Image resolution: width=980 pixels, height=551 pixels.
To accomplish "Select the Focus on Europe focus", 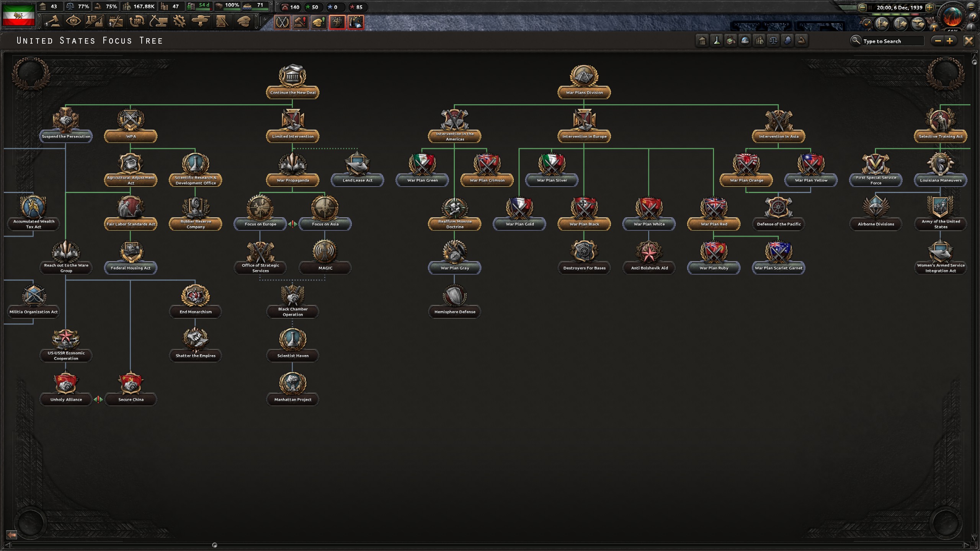I will tap(260, 213).
